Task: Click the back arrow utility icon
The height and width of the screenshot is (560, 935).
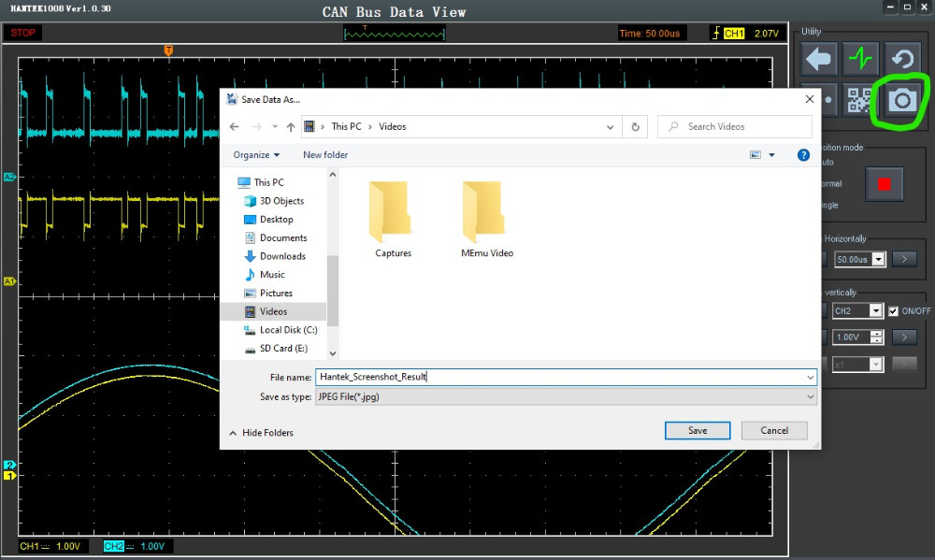Action: pos(818,59)
